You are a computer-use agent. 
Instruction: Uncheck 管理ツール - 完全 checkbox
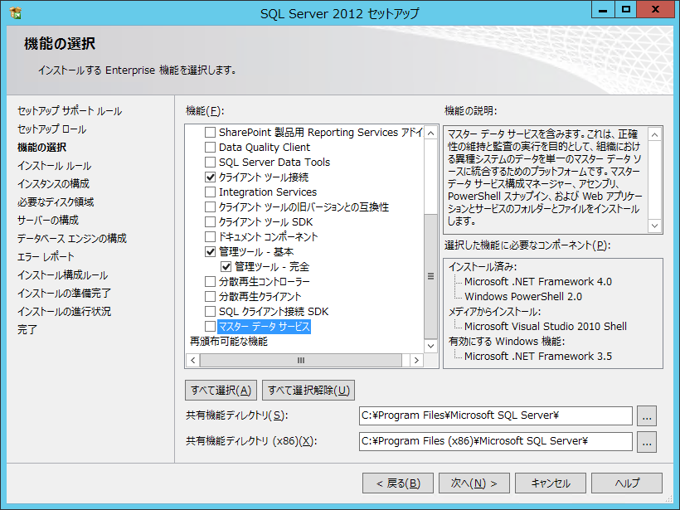pyautogui.click(x=226, y=267)
